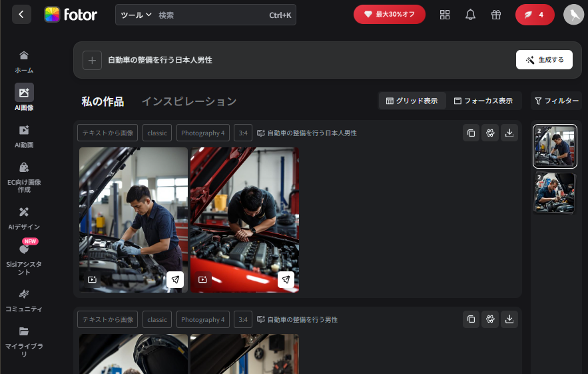Viewport: 588px width, 374px height.
Task: Add reference image with plus icon
Action: click(92, 60)
